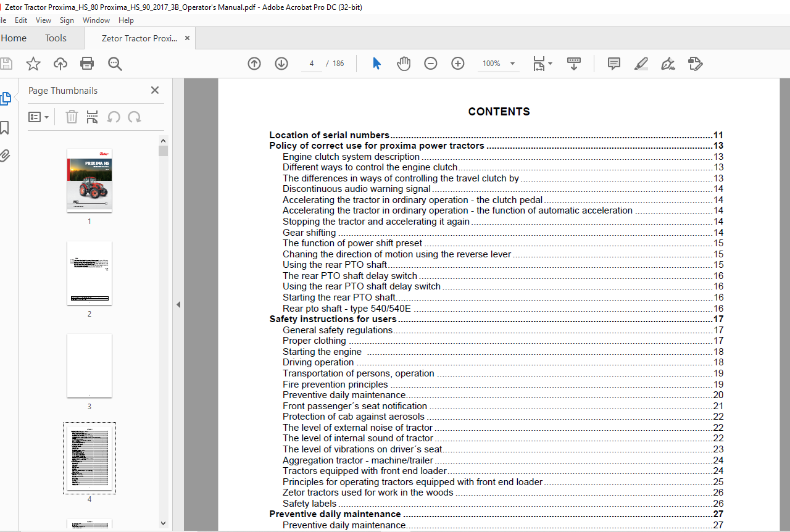This screenshot has width=790, height=532.
Task: Open 'Gear shifting' contents entry
Action: pos(503,233)
